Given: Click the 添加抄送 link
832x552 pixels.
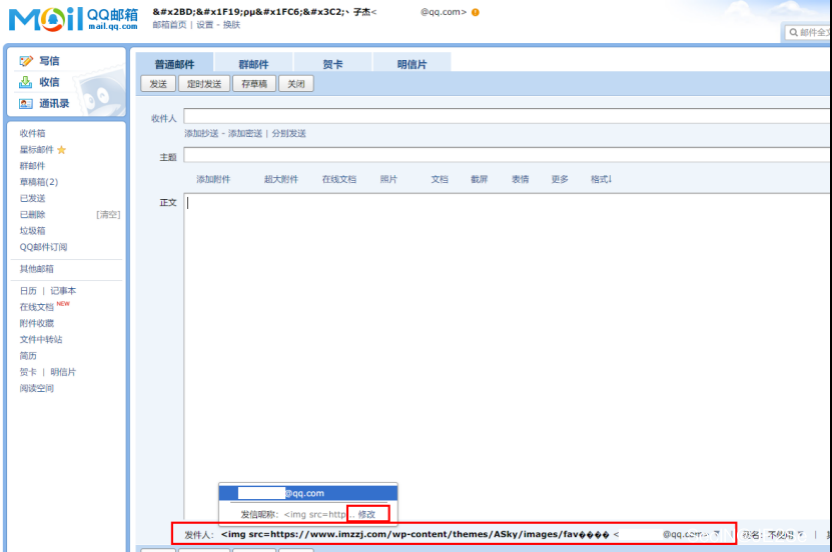Looking at the screenshot, I should pos(202,133).
